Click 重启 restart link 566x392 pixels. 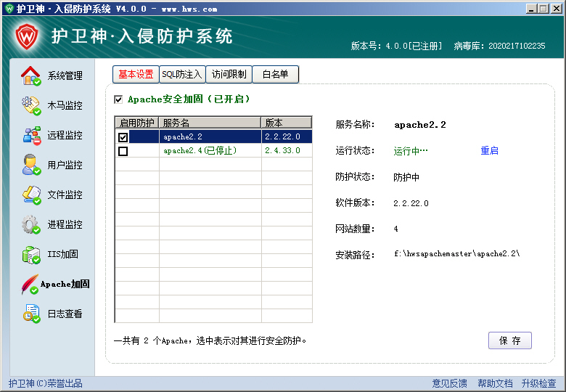tap(490, 150)
